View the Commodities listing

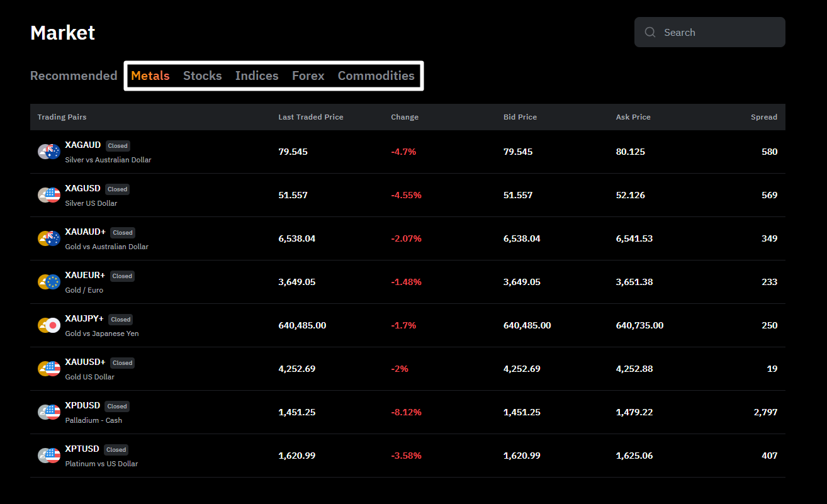[x=376, y=76]
